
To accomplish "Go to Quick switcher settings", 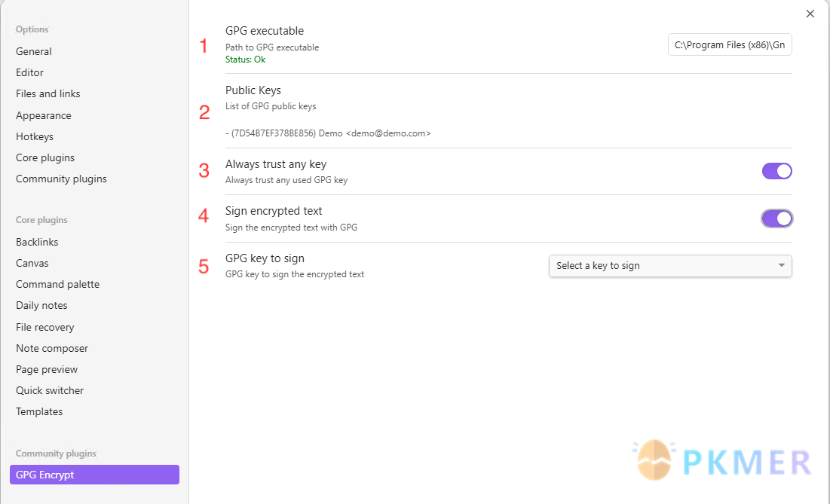I will [x=50, y=390].
